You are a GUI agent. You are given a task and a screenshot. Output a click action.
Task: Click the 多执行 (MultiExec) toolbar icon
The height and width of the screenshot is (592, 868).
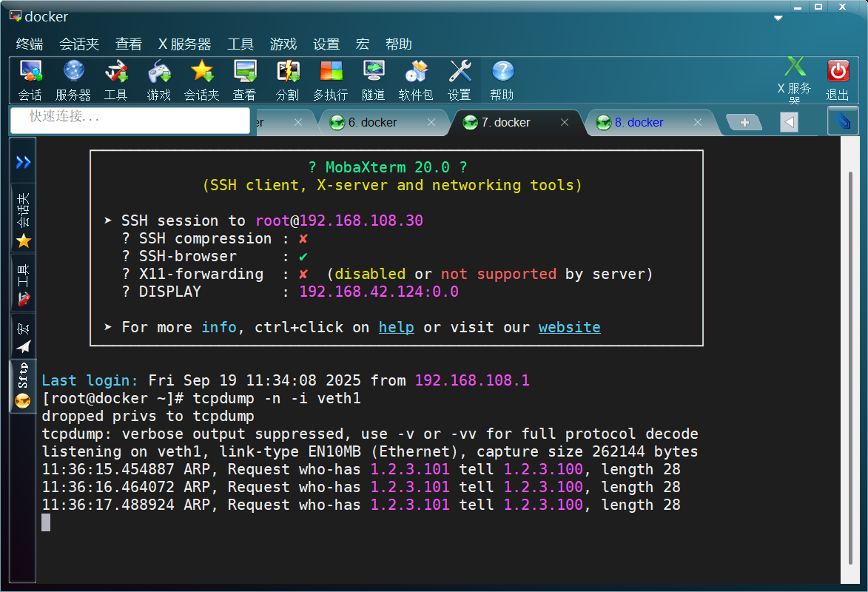coord(331,81)
